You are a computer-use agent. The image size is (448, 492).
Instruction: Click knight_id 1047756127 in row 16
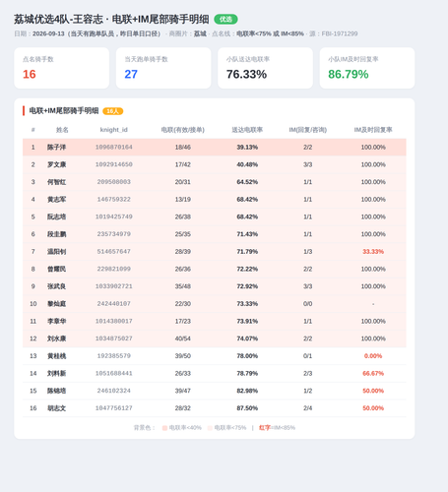click(114, 408)
